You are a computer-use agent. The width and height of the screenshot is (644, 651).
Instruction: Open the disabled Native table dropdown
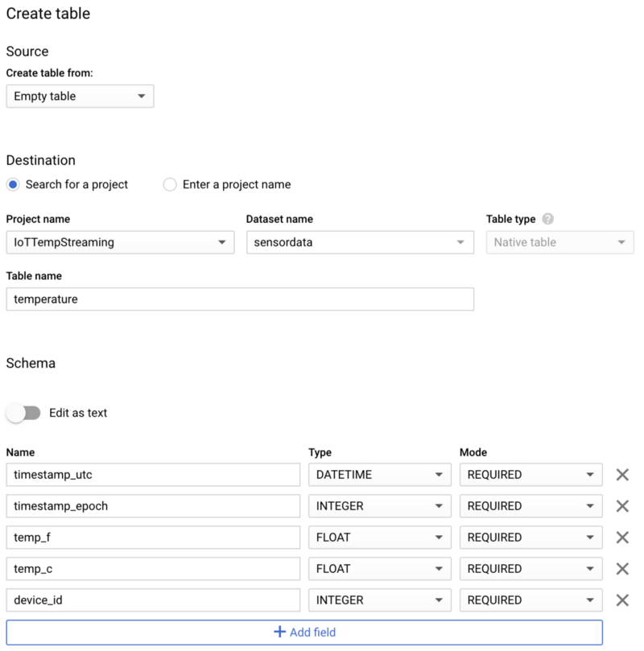pos(559,242)
